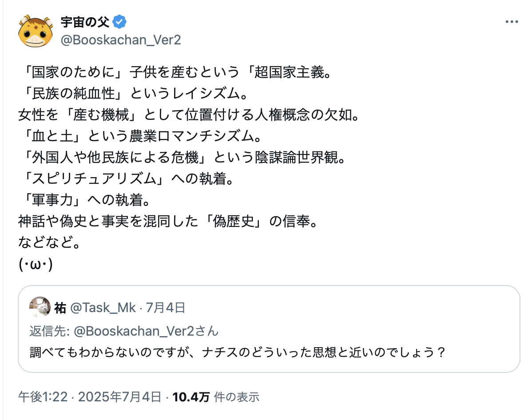Click the 午後1:22 timestamp

43,396
